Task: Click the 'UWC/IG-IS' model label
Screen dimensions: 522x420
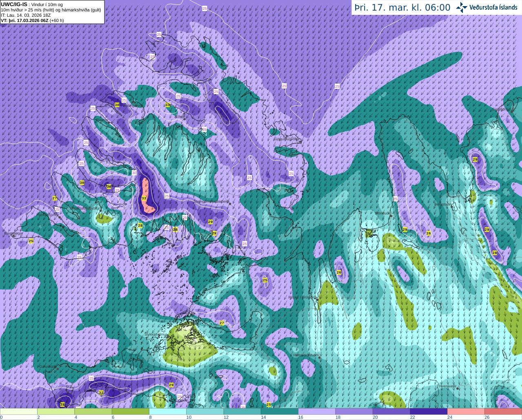Action: 14,4
